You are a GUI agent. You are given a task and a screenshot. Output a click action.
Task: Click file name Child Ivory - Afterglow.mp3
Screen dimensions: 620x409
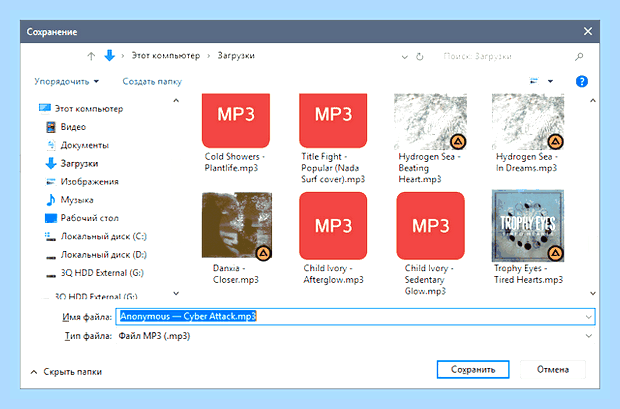(x=333, y=274)
